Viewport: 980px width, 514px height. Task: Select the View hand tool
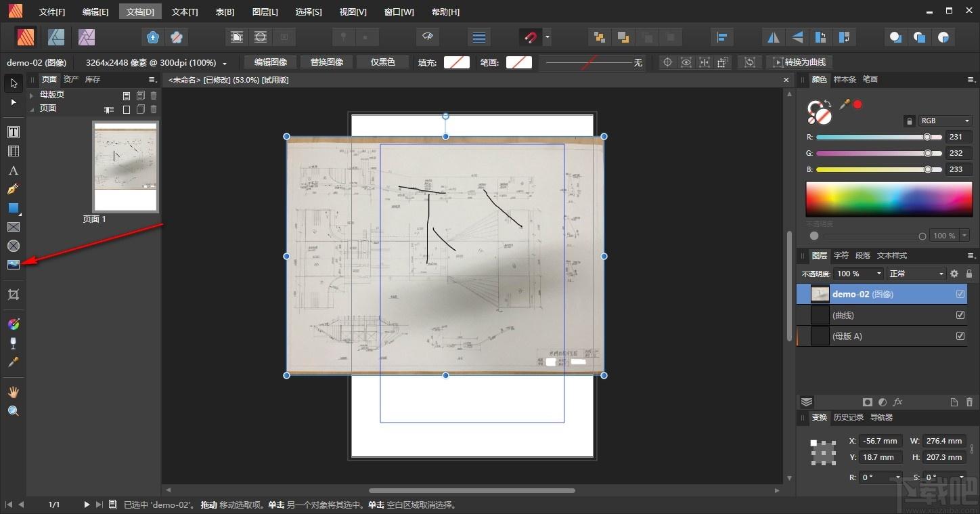[13, 392]
